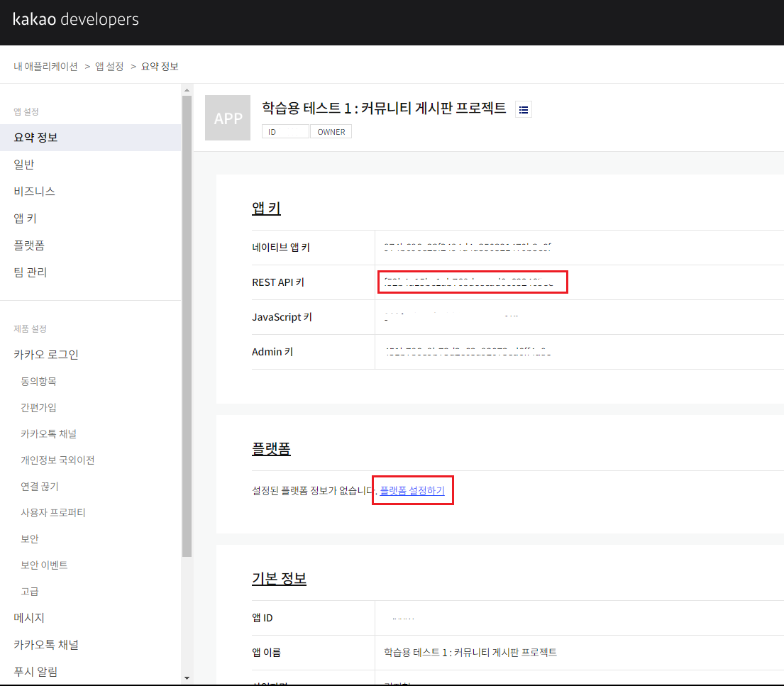This screenshot has height=686, width=784.
Task: Click the Admin 키 value
Action: click(x=468, y=352)
